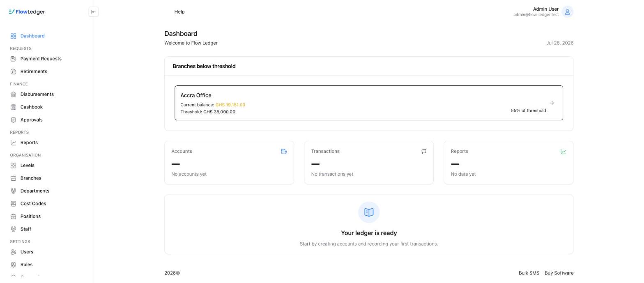The height and width of the screenshot is (283, 644).
Task: Click the Positions briefcase icon
Action: (x=13, y=216)
